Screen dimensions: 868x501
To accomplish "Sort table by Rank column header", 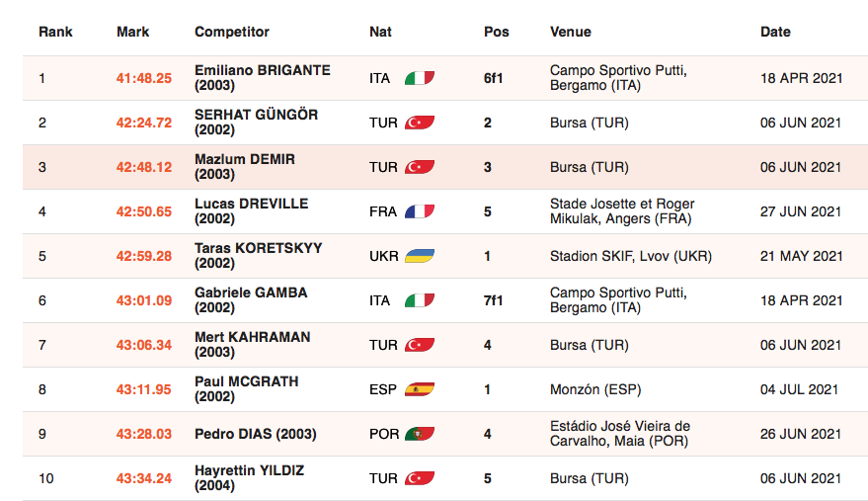I will pos(55,32).
